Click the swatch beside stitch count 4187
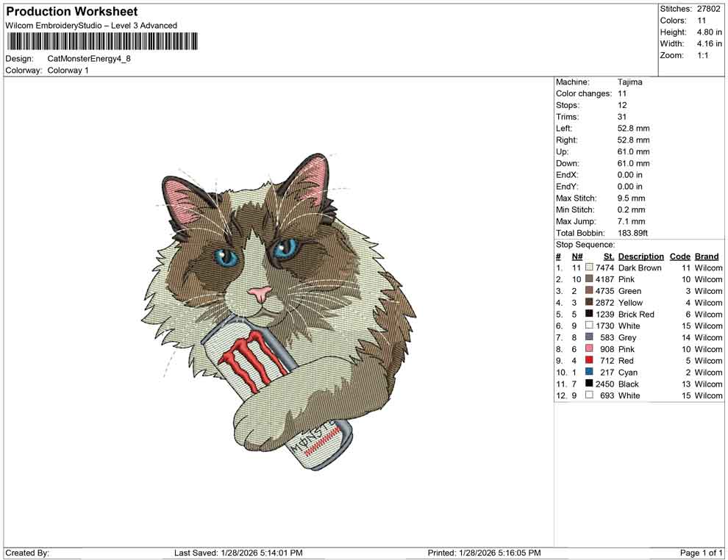This screenshot has width=728, height=560. [589, 279]
